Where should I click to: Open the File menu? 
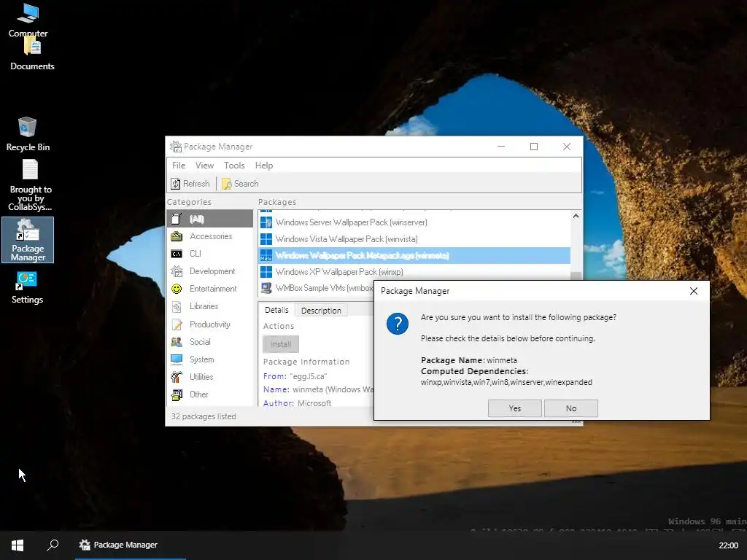tap(179, 166)
